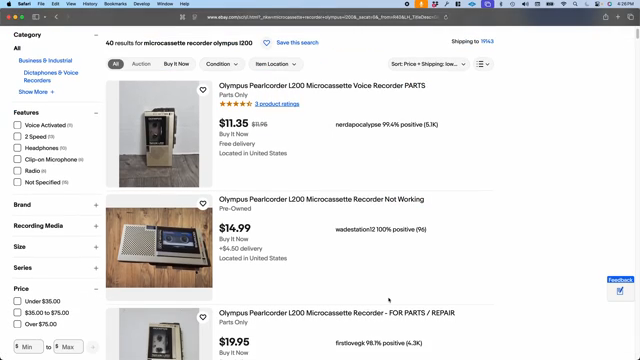640x360 pixels.
Task: Select the Radio feature checkbox
Action: point(17,171)
